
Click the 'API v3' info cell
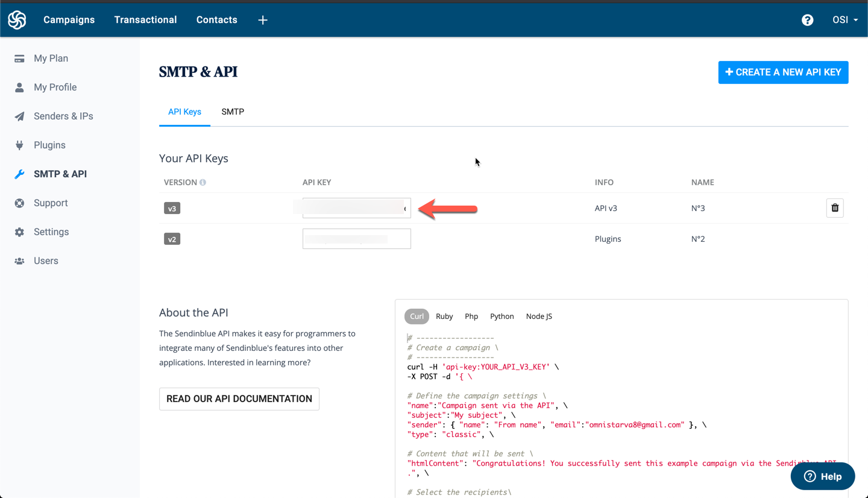pos(606,208)
